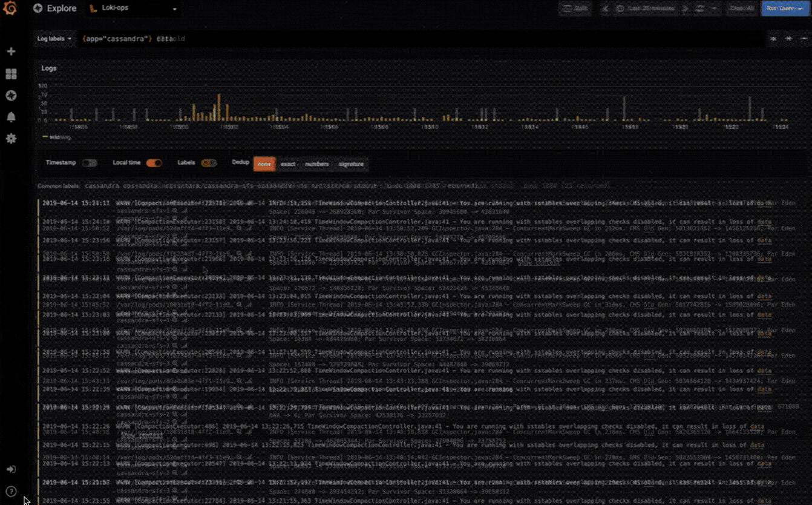Screen dimensions: 812x505
Task: Set Dedup to signature
Action: click(351, 164)
